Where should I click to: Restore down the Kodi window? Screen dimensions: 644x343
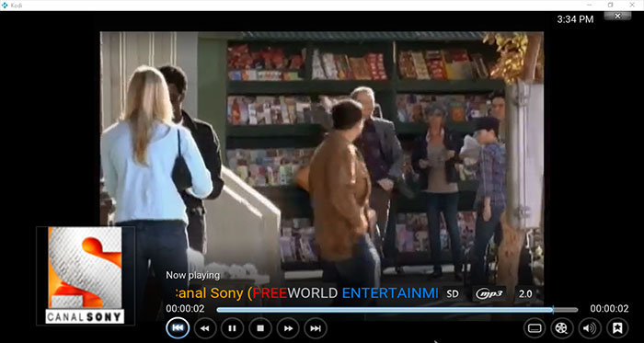610,5
